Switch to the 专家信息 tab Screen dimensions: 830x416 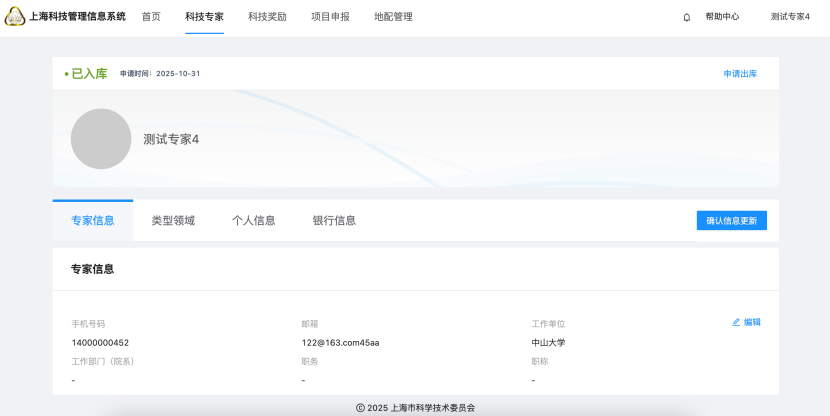click(x=92, y=221)
